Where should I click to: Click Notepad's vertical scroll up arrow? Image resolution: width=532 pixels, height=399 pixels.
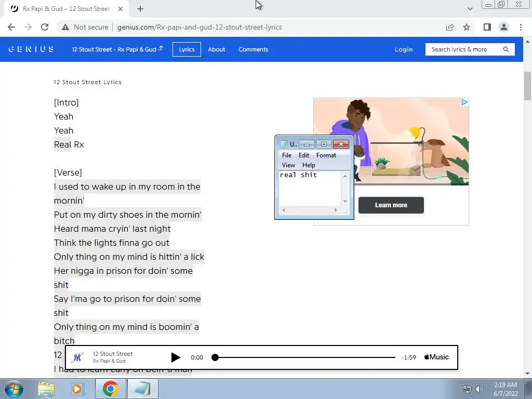(x=345, y=176)
